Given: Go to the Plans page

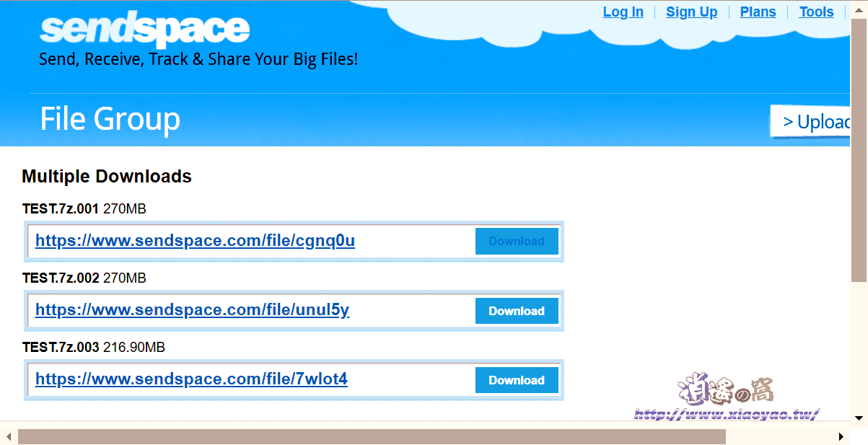Looking at the screenshot, I should (758, 12).
